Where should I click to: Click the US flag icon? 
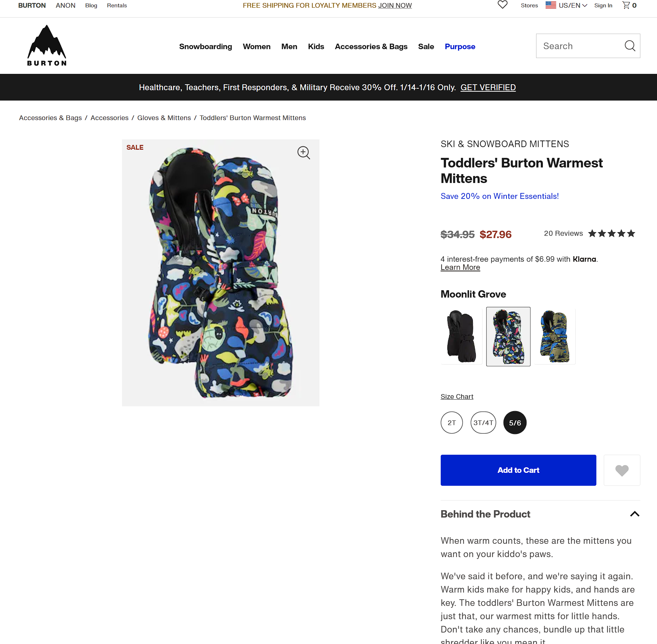tap(551, 5)
